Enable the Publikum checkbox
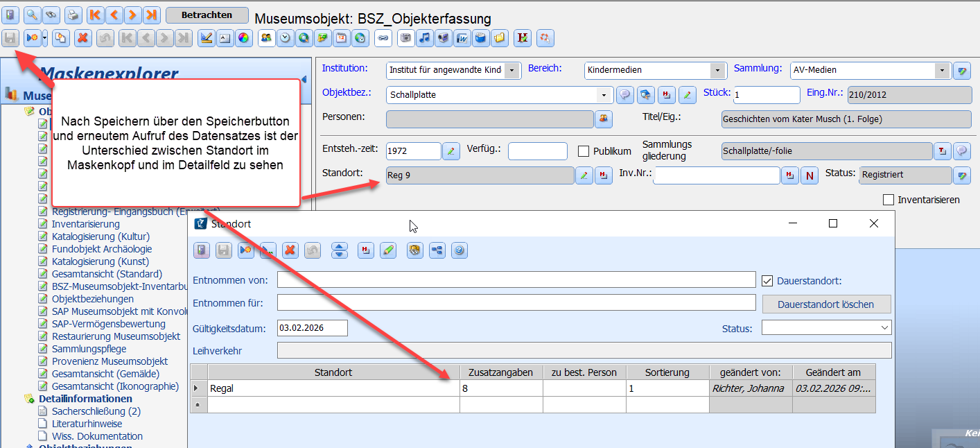The height and width of the screenshot is (448, 980). click(x=584, y=151)
